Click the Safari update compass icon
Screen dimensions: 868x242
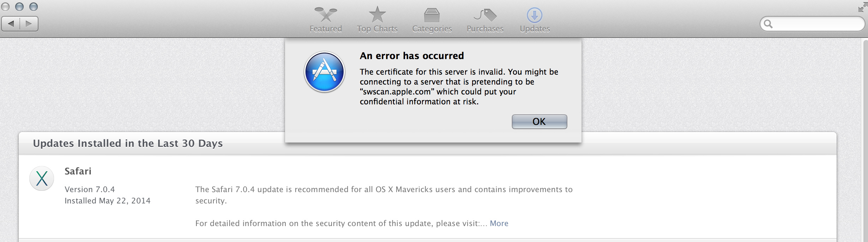[x=42, y=178]
